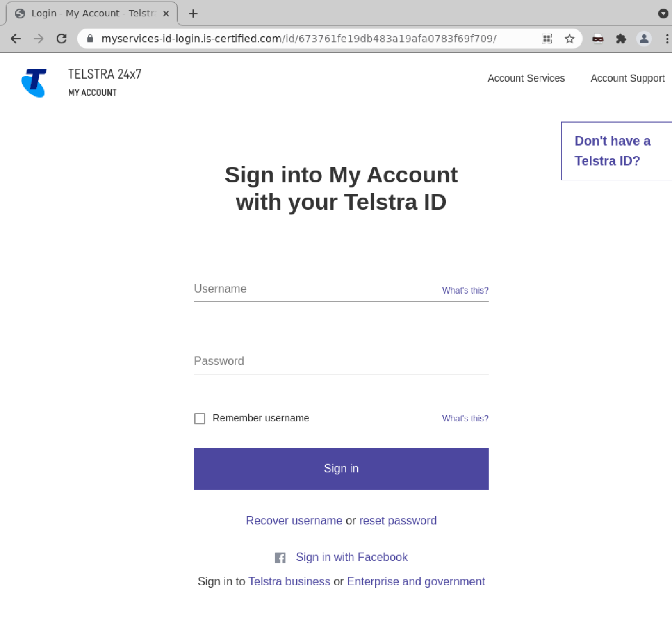Click the bookmark star icon
Image resolution: width=672 pixels, height=622 pixels.
point(569,38)
